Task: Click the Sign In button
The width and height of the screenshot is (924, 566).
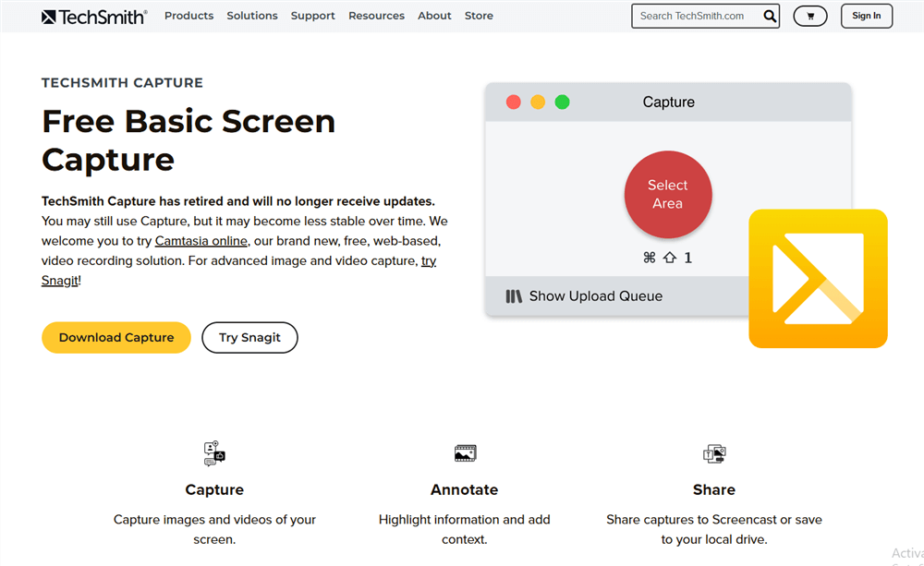Action: pyautogui.click(x=866, y=16)
